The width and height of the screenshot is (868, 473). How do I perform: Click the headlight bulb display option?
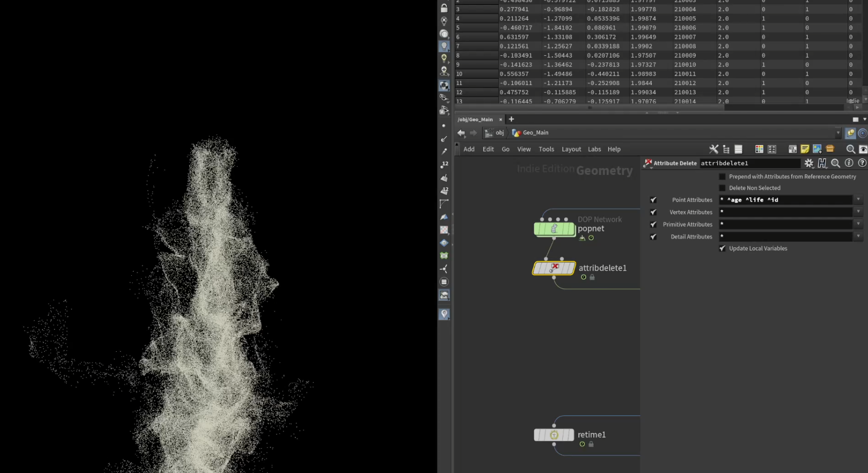click(444, 58)
